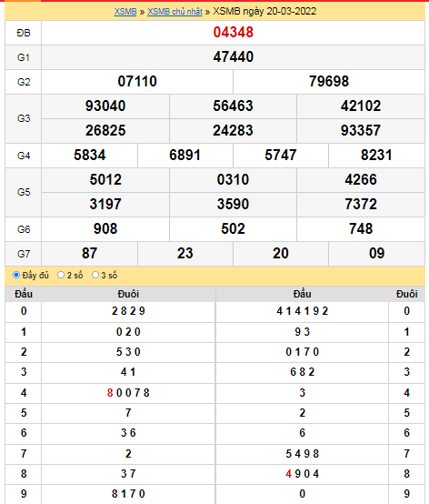Click the G1 prize number 47440

[x=233, y=57]
